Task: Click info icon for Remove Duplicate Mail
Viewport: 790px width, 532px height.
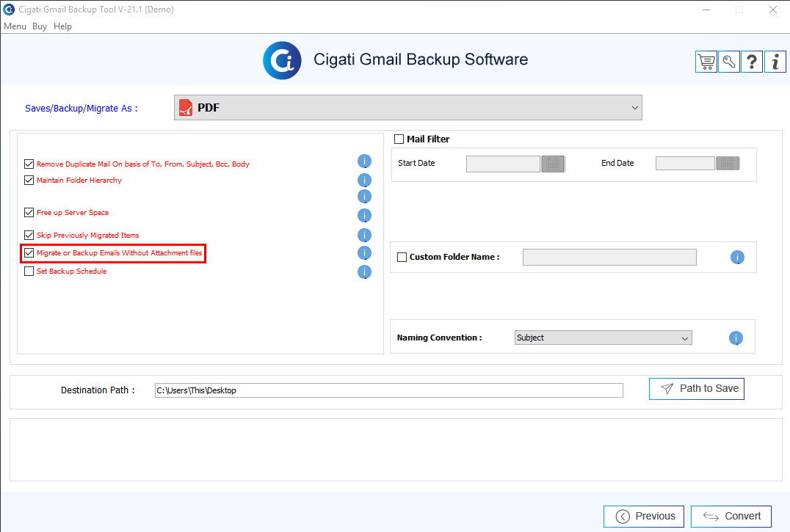Action: tap(364, 161)
